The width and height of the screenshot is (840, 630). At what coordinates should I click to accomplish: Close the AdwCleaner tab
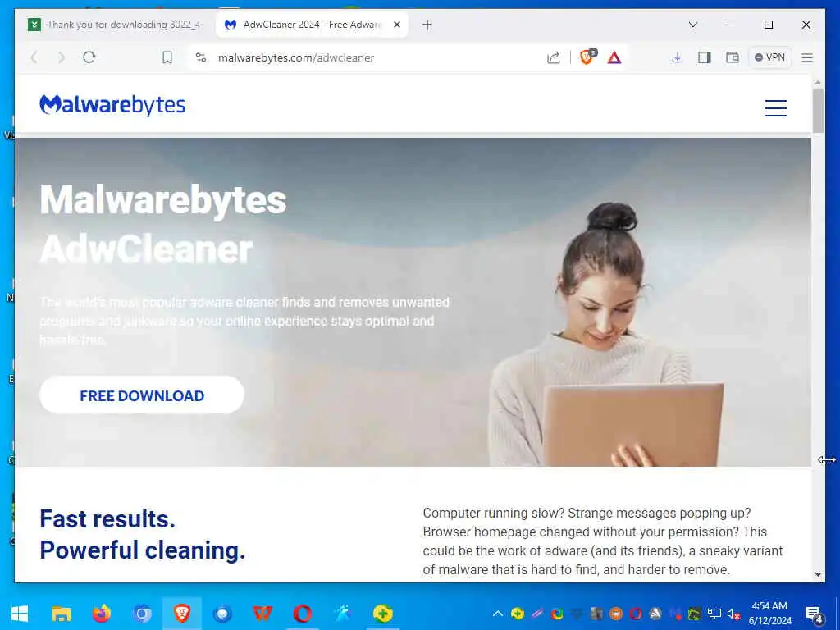[x=397, y=25]
